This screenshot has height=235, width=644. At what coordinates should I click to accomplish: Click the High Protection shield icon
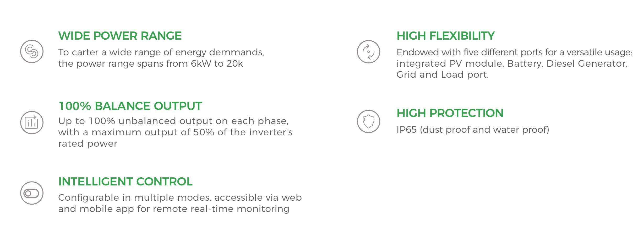pos(368,121)
